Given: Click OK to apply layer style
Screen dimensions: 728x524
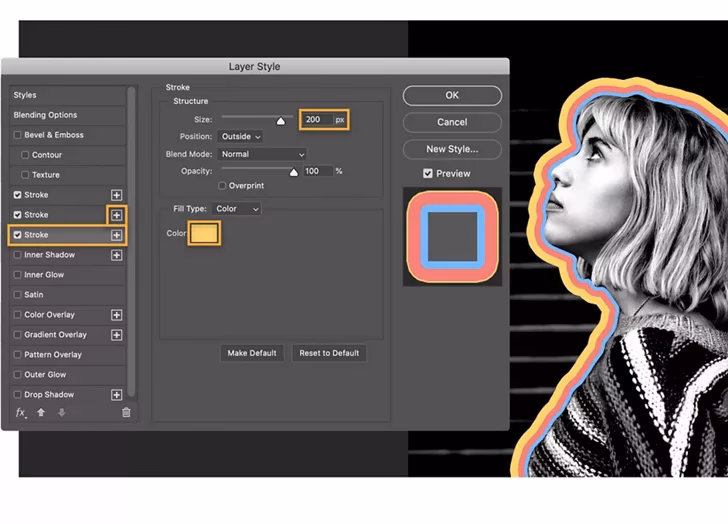Looking at the screenshot, I should click(x=452, y=96).
